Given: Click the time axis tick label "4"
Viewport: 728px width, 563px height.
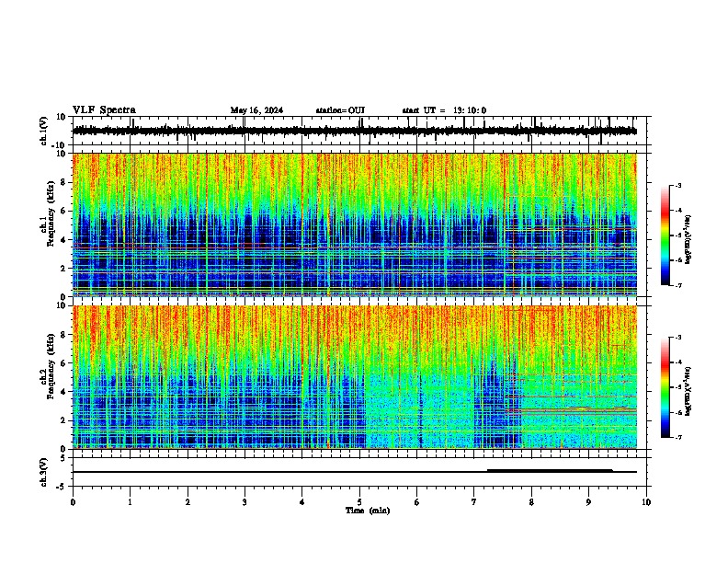Looking at the screenshot, I should pos(302,502).
